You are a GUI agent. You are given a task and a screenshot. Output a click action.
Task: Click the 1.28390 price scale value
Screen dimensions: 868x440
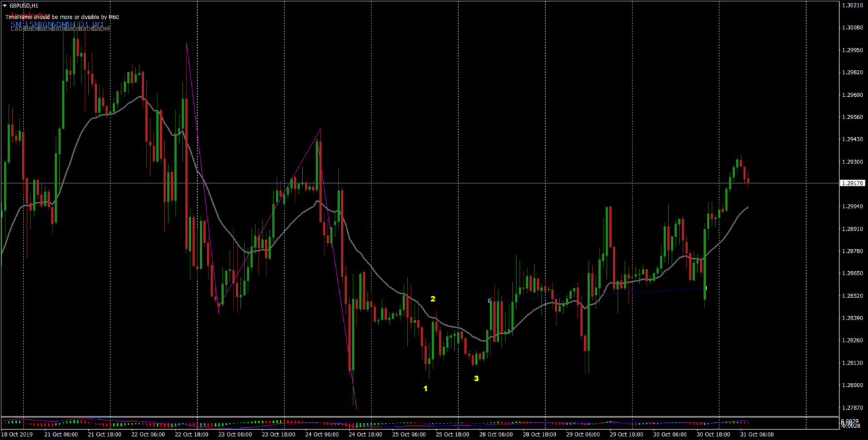click(x=853, y=318)
